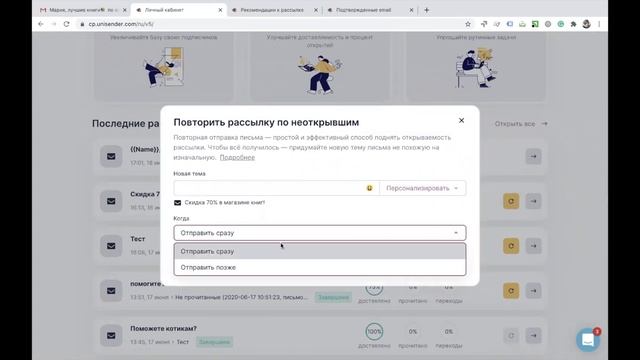Viewport: 640px width, 360px height.
Task: Click the Поможете котикам? campaign title
Action: click(163, 329)
